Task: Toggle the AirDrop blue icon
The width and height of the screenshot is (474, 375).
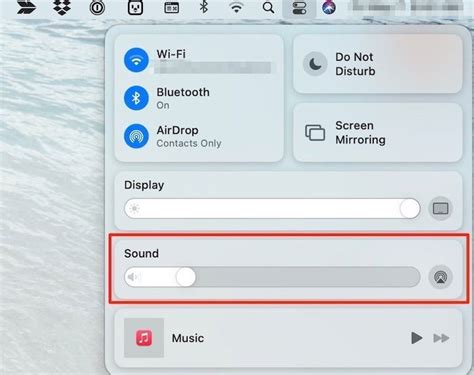Action: (136, 136)
